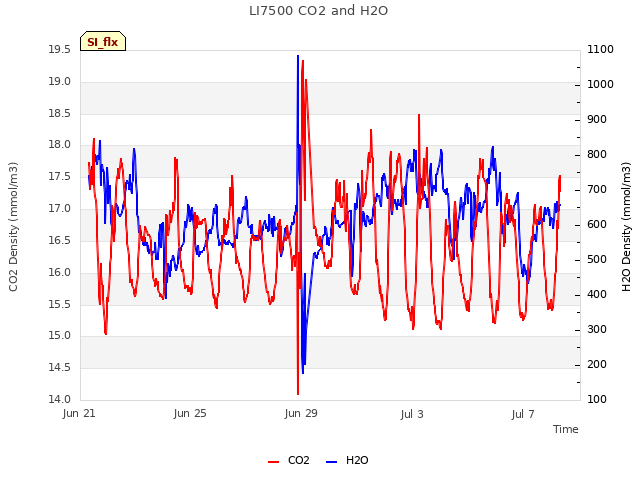Click the 1100 right axis label
The image size is (640, 480).
tap(600, 50)
